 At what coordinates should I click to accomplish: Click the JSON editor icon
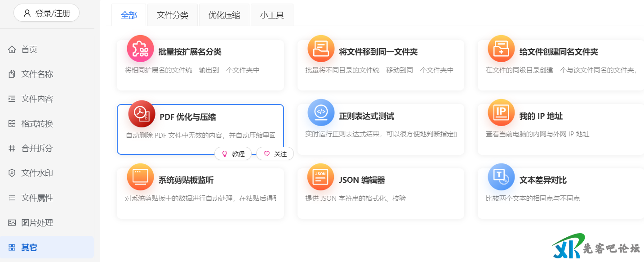click(x=321, y=177)
